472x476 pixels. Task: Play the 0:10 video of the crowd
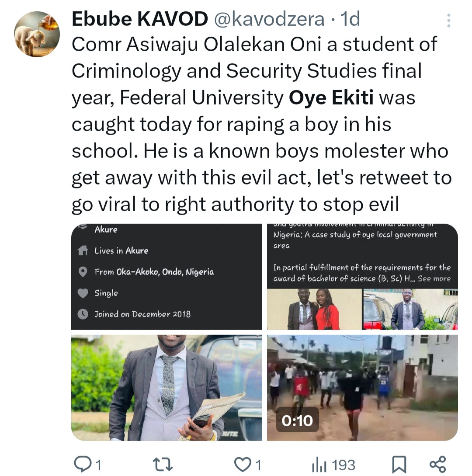362,387
